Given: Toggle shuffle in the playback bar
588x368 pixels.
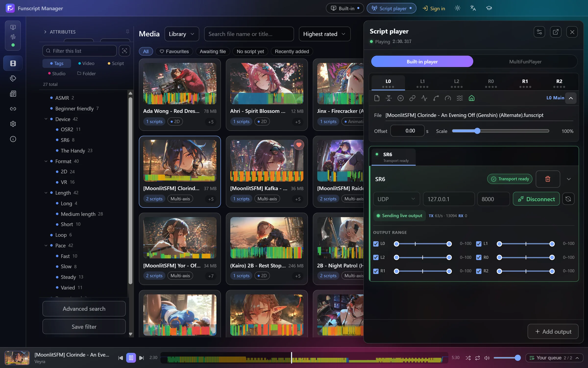Looking at the screenshot, I should (468, 358).
